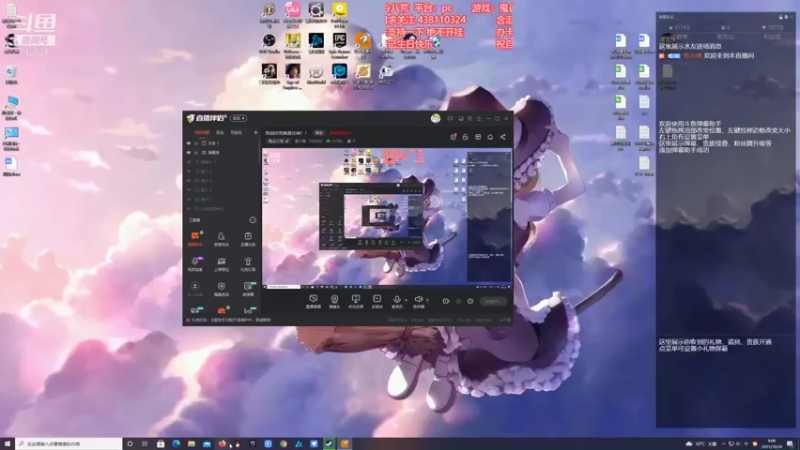Click the start streaming button
Image resolution: width=800 pixels, height=450 pixels.
pyautogui.click(x=493, y=301)
